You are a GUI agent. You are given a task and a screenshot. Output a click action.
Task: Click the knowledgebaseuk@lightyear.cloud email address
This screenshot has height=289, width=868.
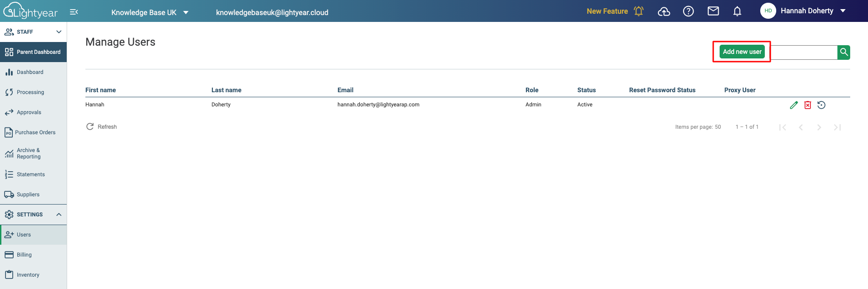point(272,12)
